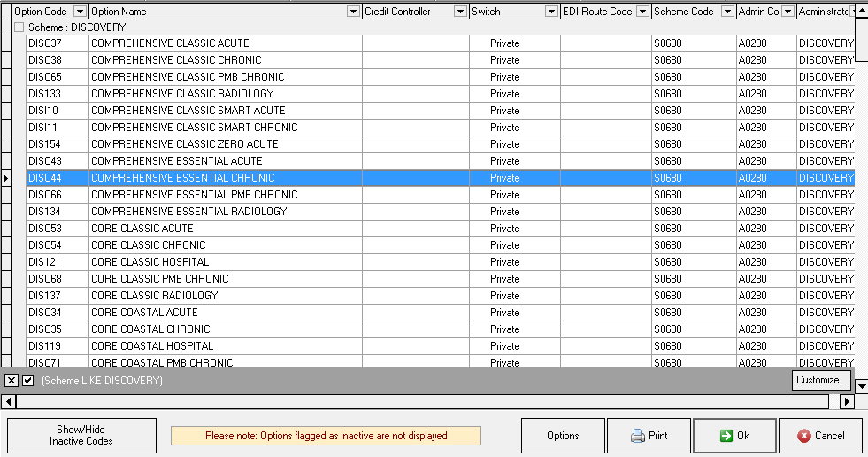Click S0680 scheme code in DISC38 row
Image resolution: width=868 pixels, height=457 pixels.
[x=694, y=60]
